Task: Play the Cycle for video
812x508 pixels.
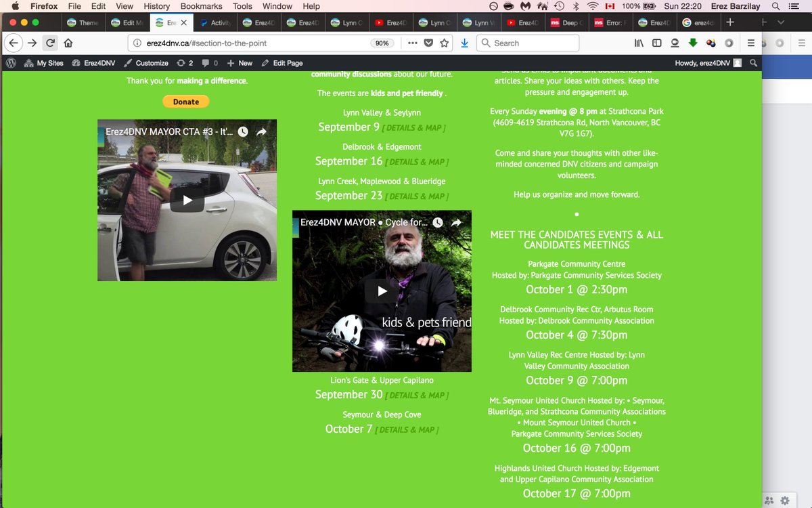Action: click(382, 291)
